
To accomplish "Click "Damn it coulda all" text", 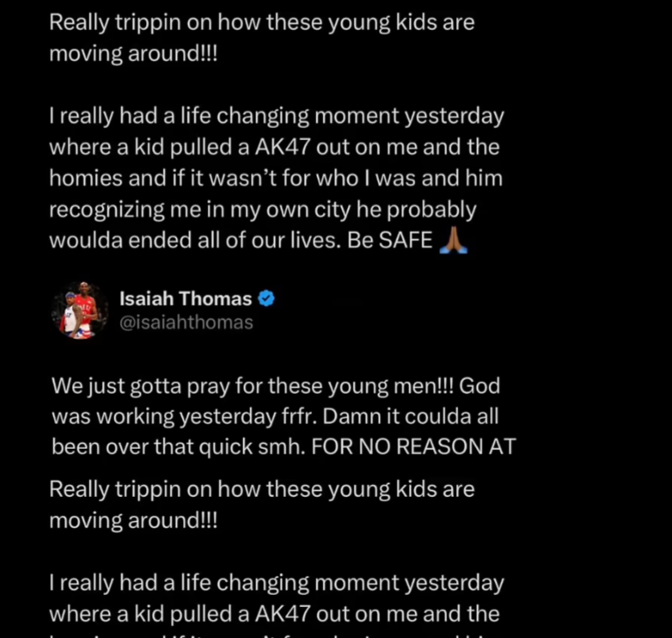I will click(x=416, y=416).
